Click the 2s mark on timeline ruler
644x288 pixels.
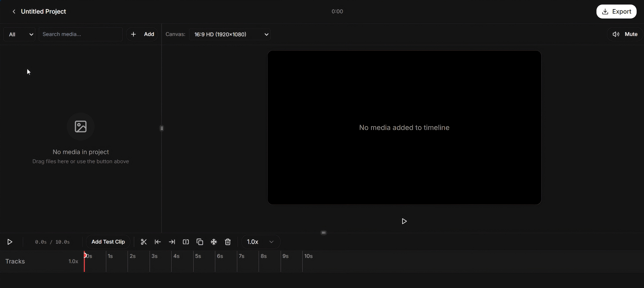[x=133, y=256]
